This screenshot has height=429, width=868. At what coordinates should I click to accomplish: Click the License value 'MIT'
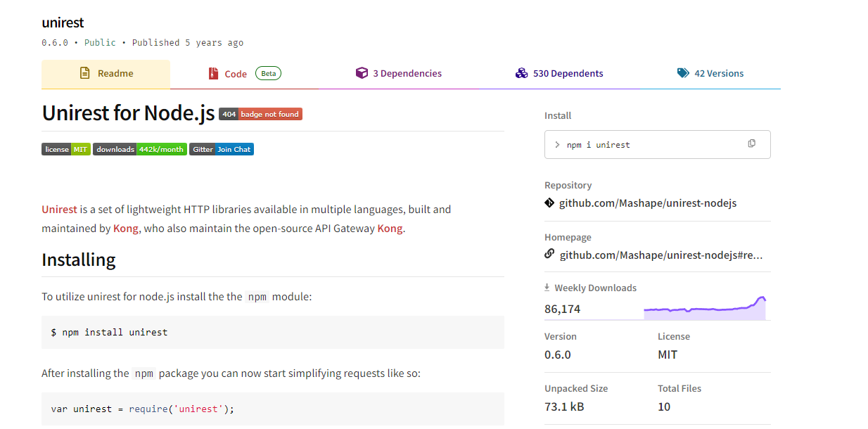(x=668, y=354)
